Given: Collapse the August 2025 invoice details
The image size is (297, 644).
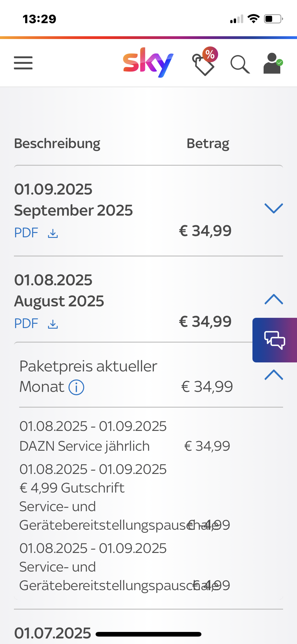Looking at the screenshot, I should (274, 299).
